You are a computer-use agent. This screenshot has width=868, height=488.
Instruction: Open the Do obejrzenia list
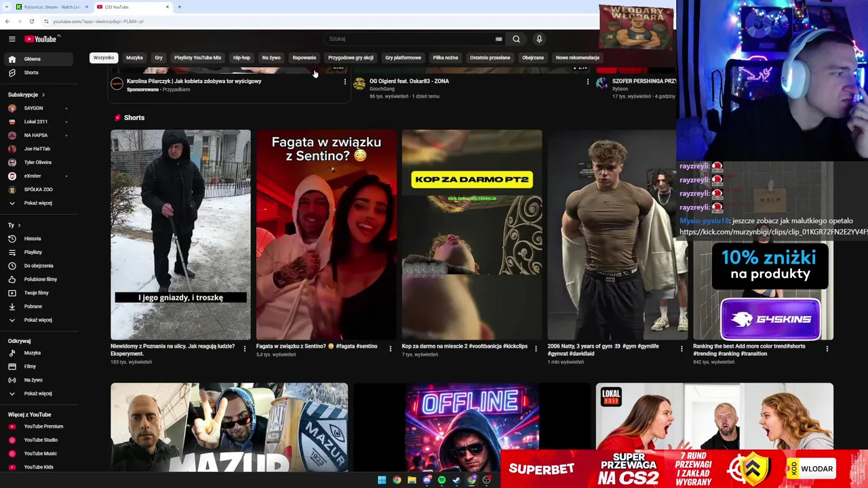[37, 266]
